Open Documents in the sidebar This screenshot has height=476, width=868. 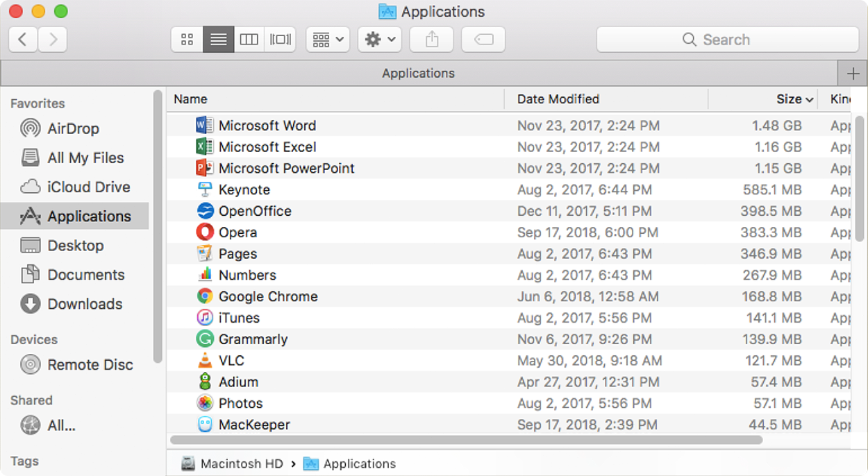(x=75, y=274)
